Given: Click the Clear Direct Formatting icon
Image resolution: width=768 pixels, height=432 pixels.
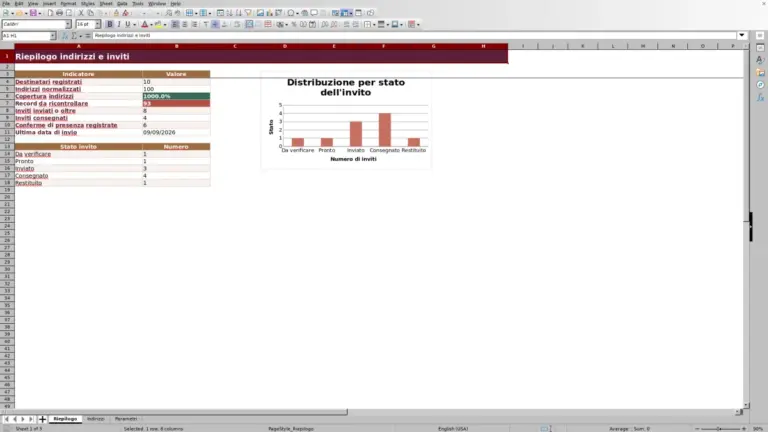Looking at the screenshot, I should (126, 13).
